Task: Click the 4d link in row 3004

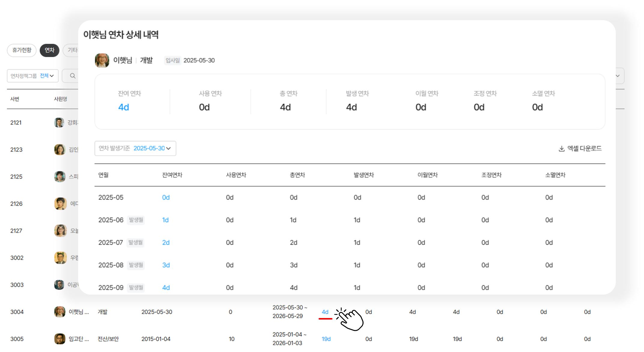Action: point(325,312)
